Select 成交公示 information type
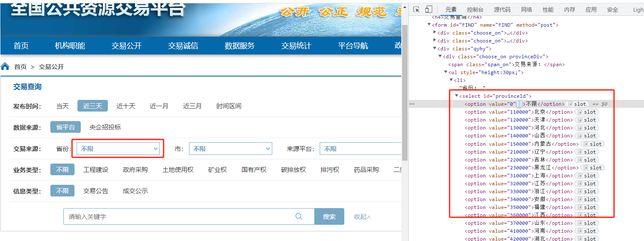644x241 pixels. (x=135, y=191)
